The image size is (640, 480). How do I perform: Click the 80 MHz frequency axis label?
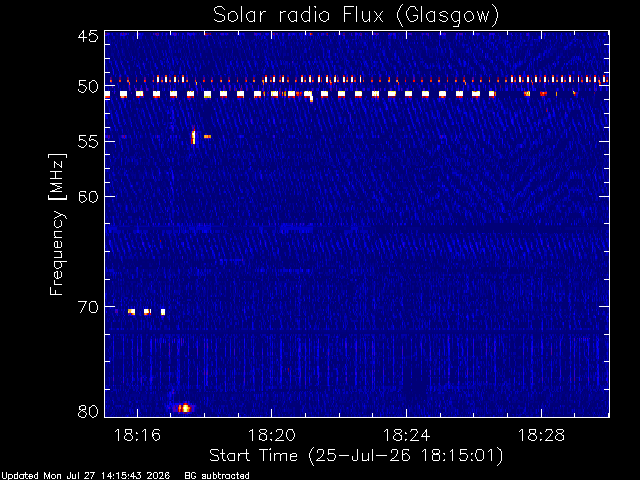(x=88, y=411)
